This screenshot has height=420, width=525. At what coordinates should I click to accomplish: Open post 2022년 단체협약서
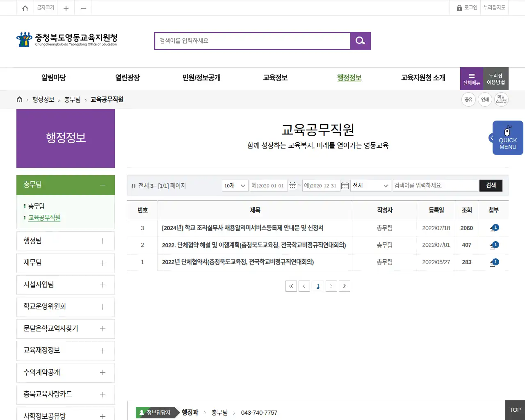238,262
